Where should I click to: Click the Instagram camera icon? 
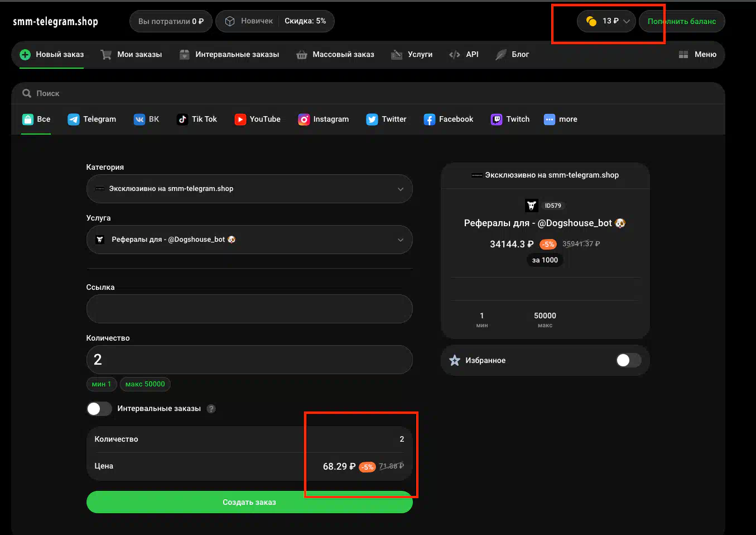304,120
